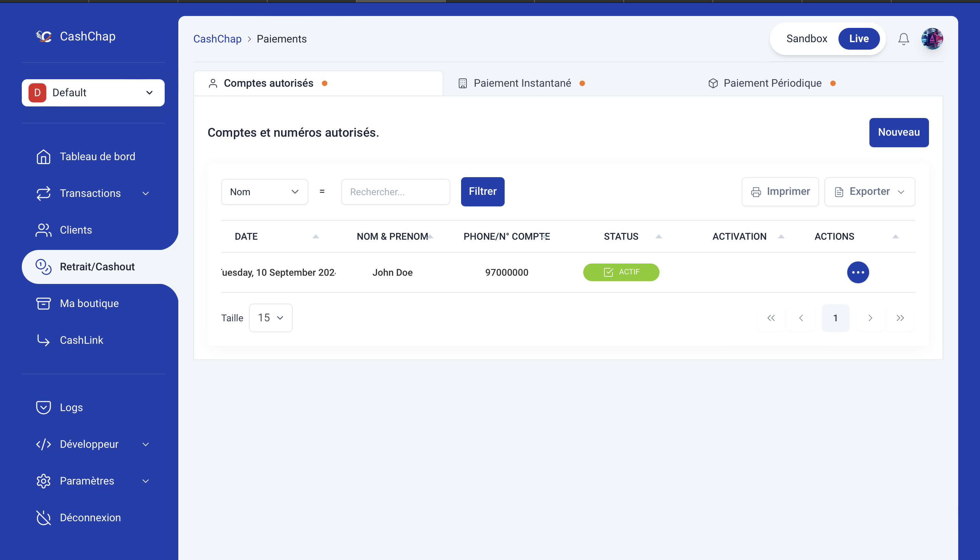Click the Nouveau button

tap(898, 133)
